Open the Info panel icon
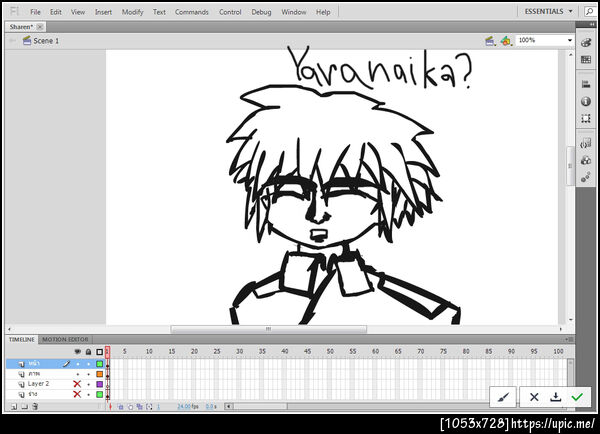The image size is (600, 434). (586, 101)
